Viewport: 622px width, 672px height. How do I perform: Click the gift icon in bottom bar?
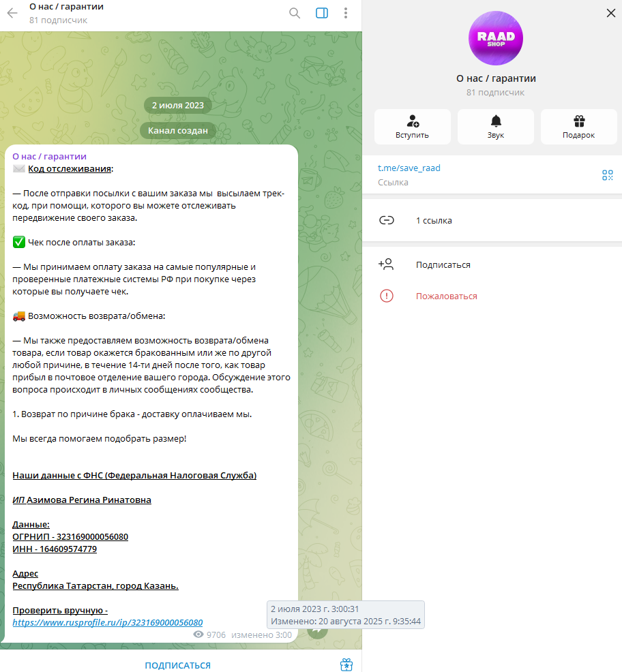coord(346,665)
